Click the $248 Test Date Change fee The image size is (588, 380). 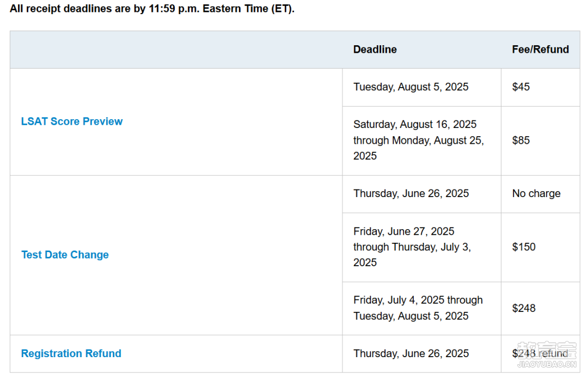[x=524, y=308]
